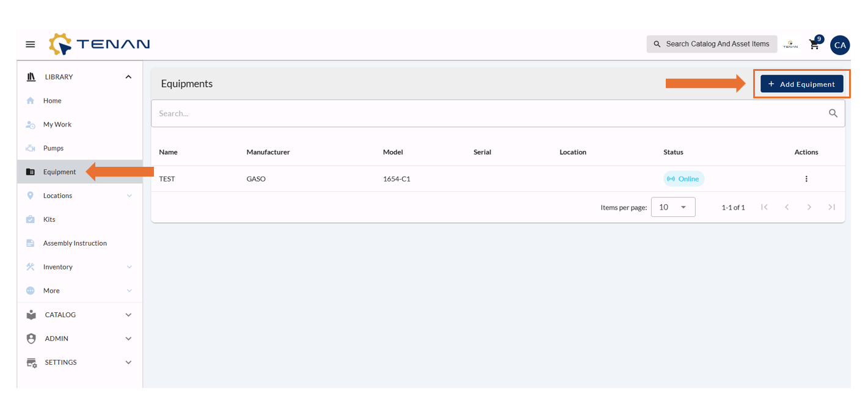Click the Kits briefcase icon
The image size is (868, 410).
[31, 219]
